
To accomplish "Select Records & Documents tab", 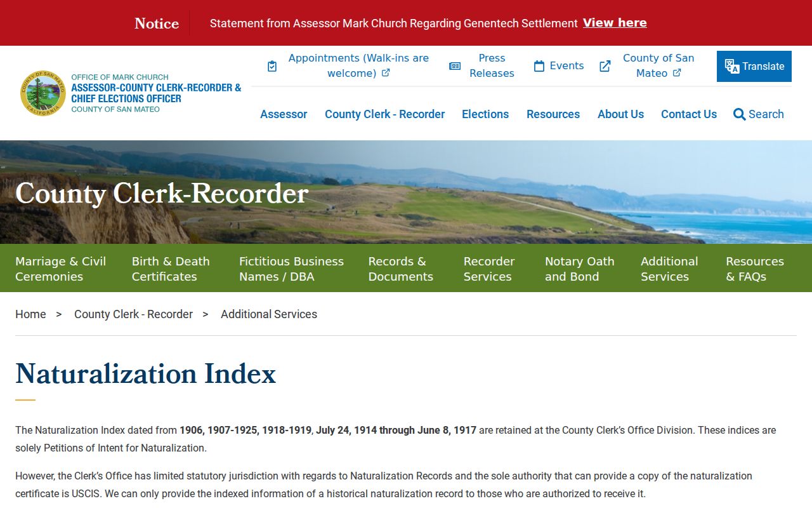I will coord(401,269).
